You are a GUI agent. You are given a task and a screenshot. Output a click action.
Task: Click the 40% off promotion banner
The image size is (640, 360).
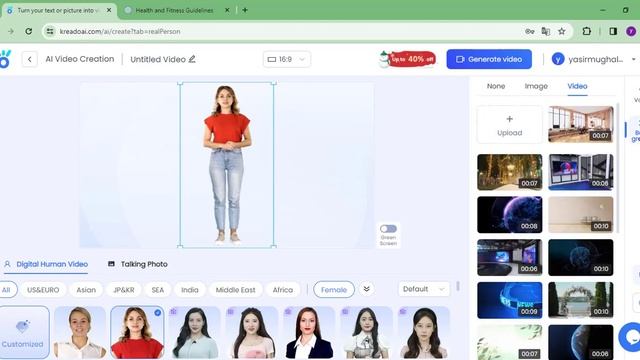[x=407, y=59]
